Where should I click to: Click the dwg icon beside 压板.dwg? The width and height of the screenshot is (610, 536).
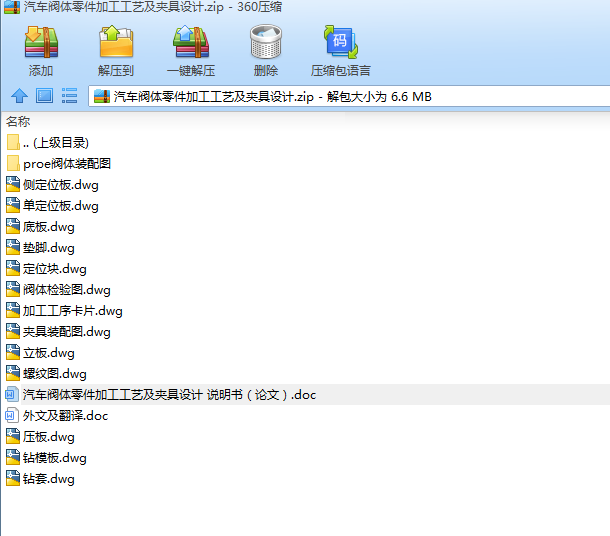point(13,436)
